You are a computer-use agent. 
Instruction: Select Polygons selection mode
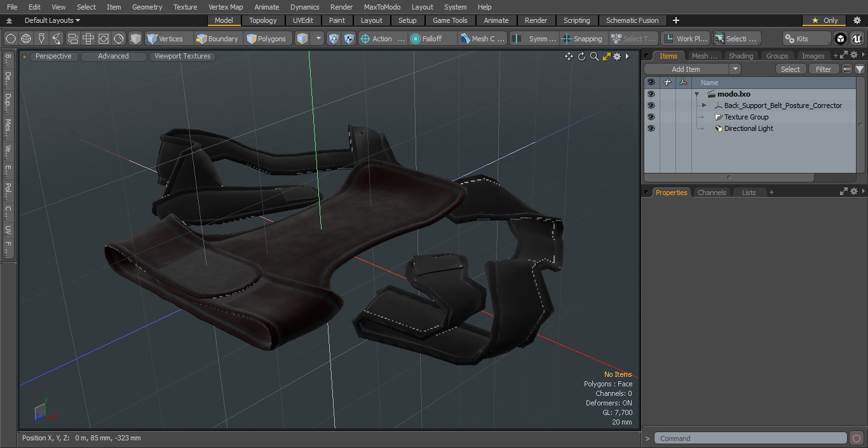[266, 39]
